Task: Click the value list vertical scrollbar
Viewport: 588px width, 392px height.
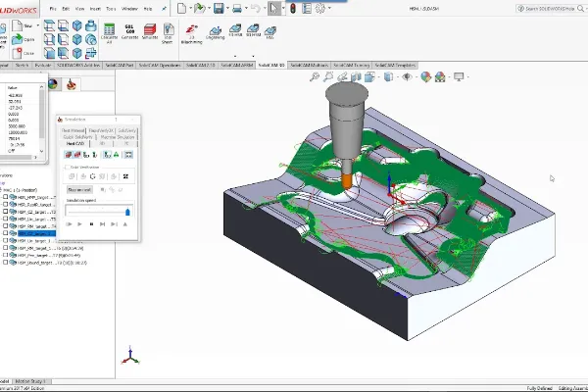Action: [41, 119]
